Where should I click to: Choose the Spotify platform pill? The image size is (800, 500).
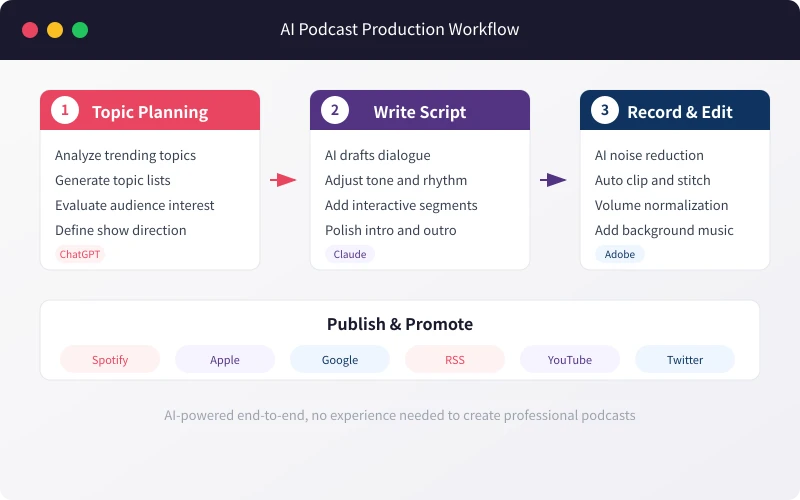pyautogui.click(x=110, y=360)
